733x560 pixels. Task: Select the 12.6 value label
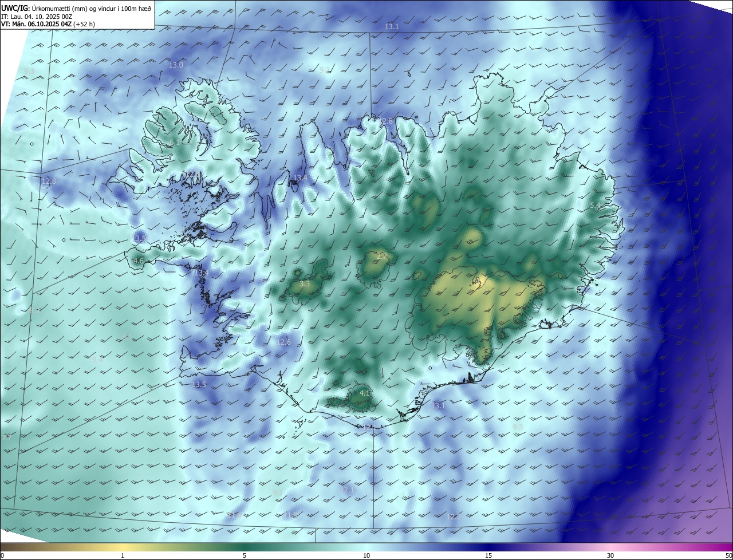tap(283, 342)
